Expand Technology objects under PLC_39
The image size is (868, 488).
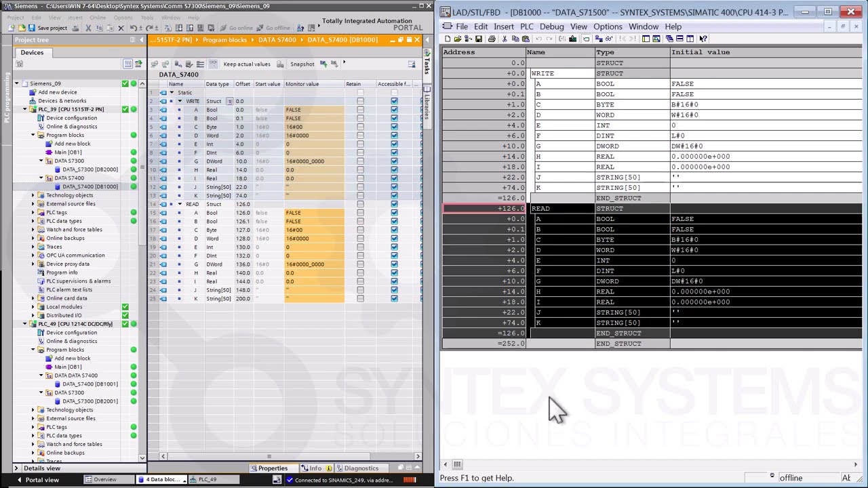coord(33,195)
